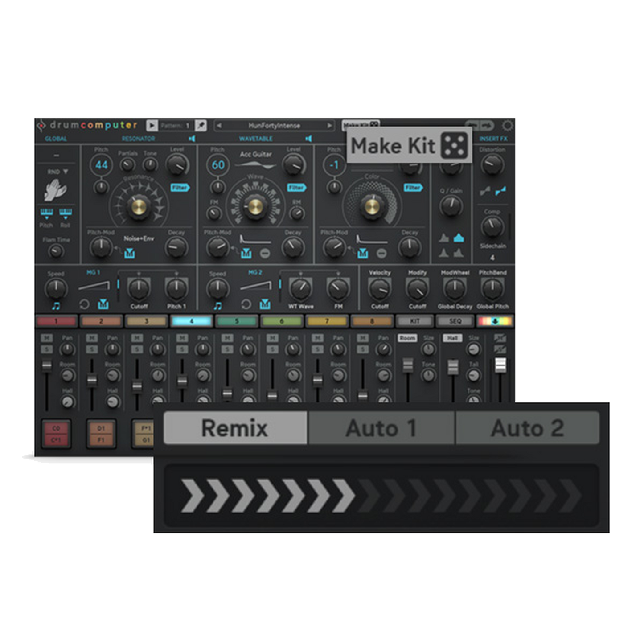Toggle the Resonator speaker mute icon

[192, 138]
